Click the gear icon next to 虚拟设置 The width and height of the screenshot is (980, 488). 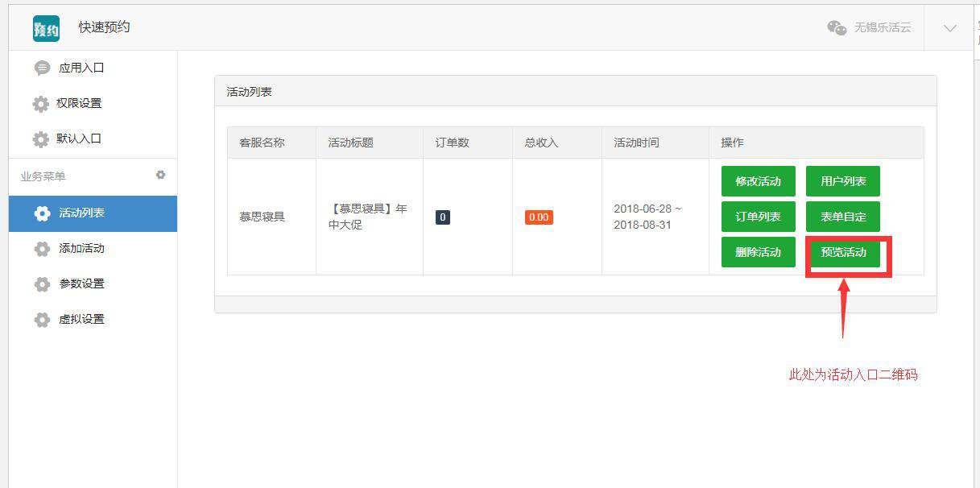[x=43, y=319]
